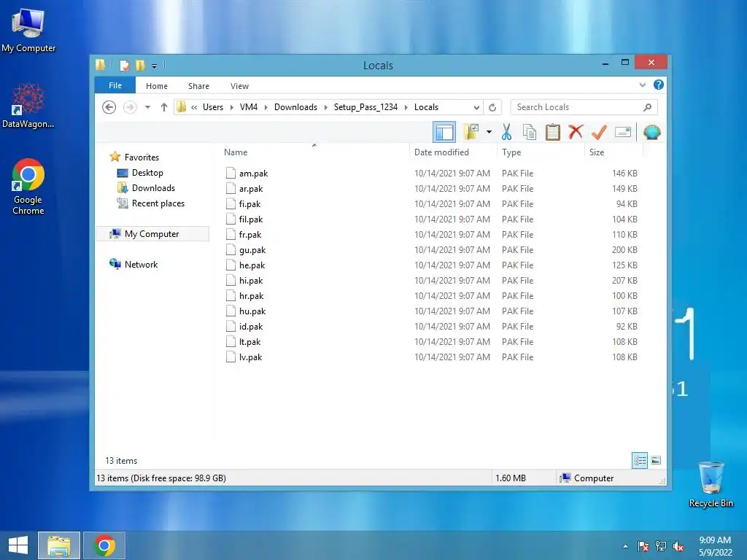747x560 pixels.
Task: Select the am.pak file
Action: (253, 174)
